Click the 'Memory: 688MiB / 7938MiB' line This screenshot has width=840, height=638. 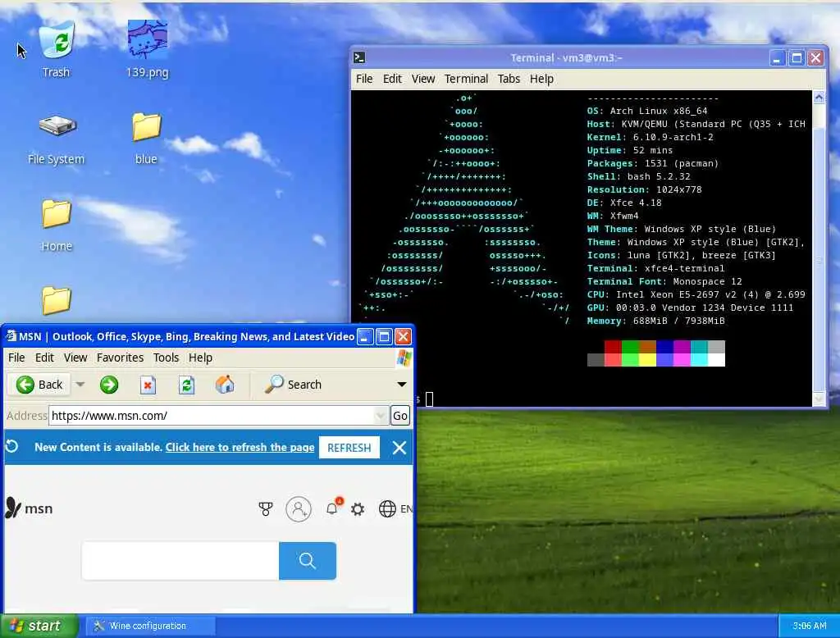[655, 321]
